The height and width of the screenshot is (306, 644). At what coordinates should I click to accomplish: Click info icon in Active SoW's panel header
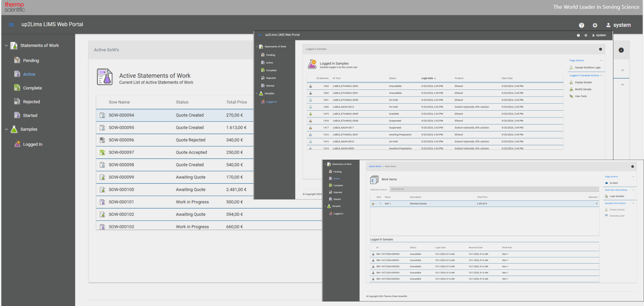pyautogui.click(x=621, y=50)
